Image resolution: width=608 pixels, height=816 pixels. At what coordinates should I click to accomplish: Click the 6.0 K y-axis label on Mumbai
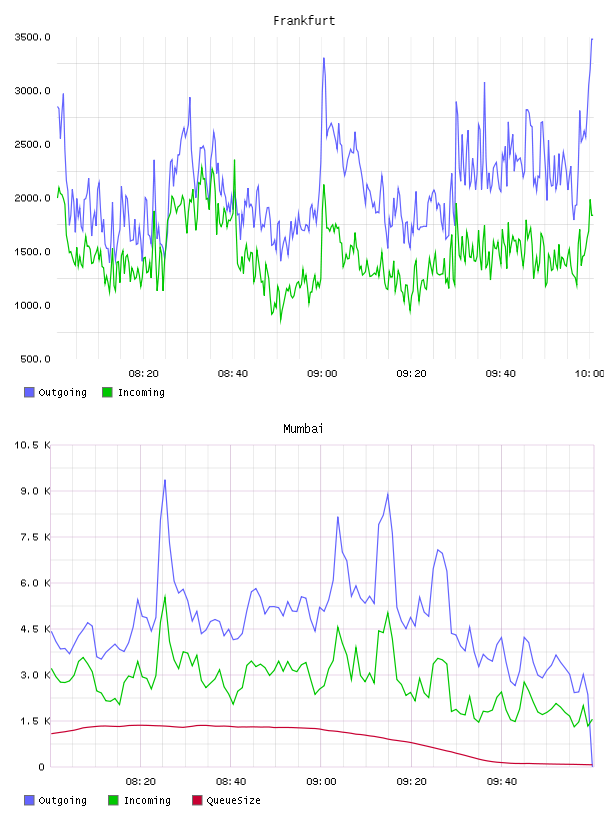pyautogui.click(x=35, y=583)
